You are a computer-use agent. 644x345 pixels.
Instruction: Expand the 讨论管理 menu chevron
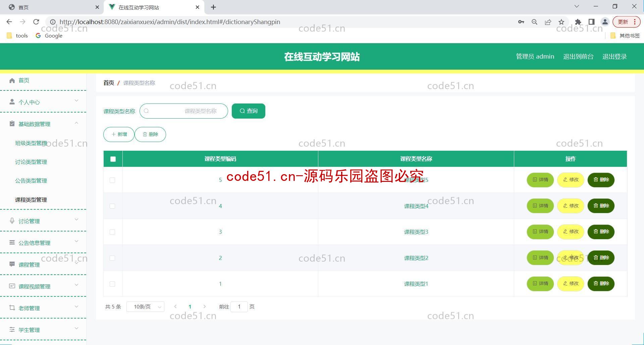coord(76,219)
